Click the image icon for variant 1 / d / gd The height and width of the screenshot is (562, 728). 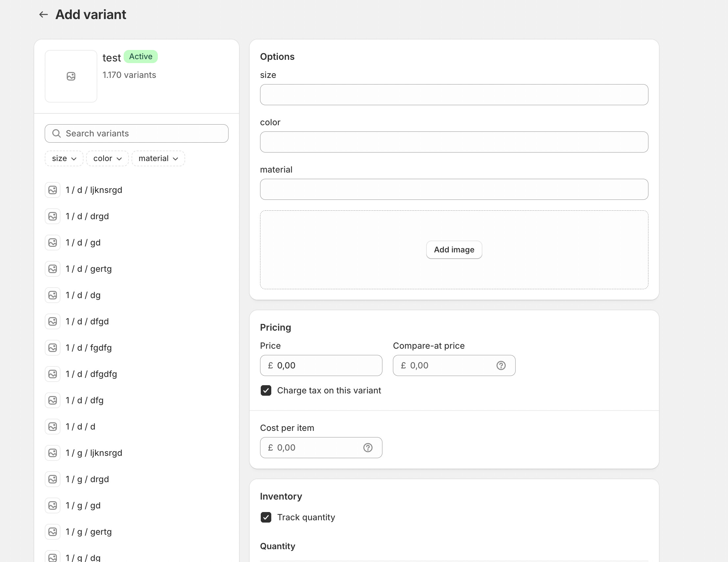[53, 243]
